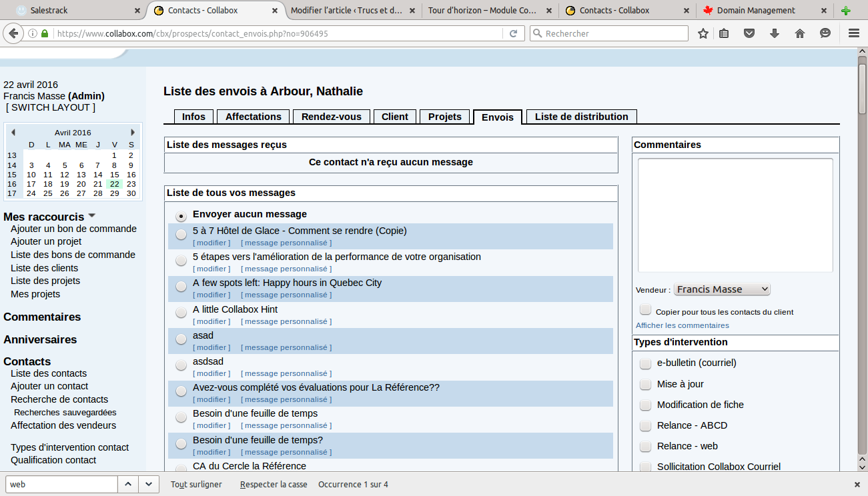Enable 'Copier pour tous les contacts du client'
The height and width of the screenshot is (496, 868).
coord(645,309)
